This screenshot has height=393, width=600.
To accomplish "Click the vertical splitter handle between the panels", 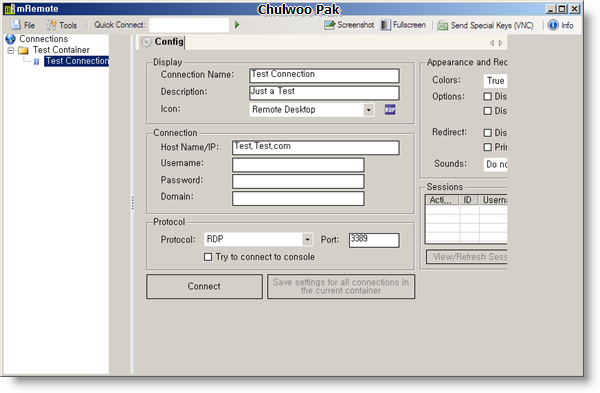I will pos(133,203).
